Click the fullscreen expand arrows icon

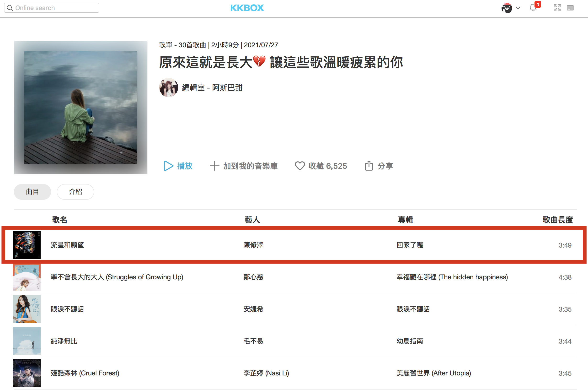coord(557,8)
